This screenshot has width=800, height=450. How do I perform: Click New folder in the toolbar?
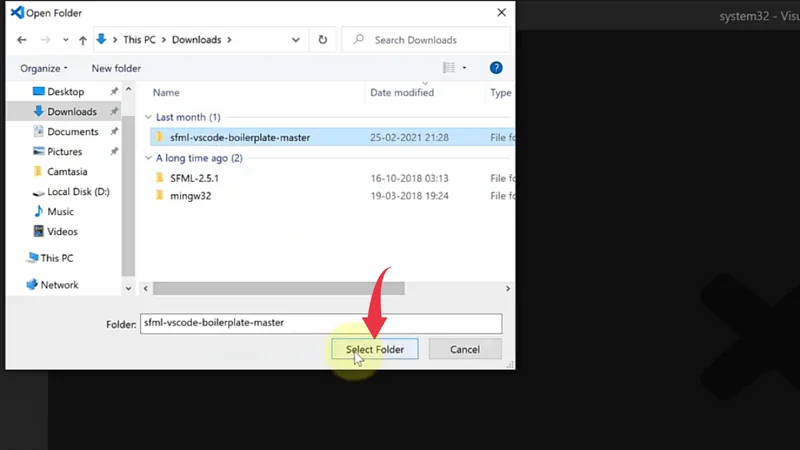(x=116, y=68)
